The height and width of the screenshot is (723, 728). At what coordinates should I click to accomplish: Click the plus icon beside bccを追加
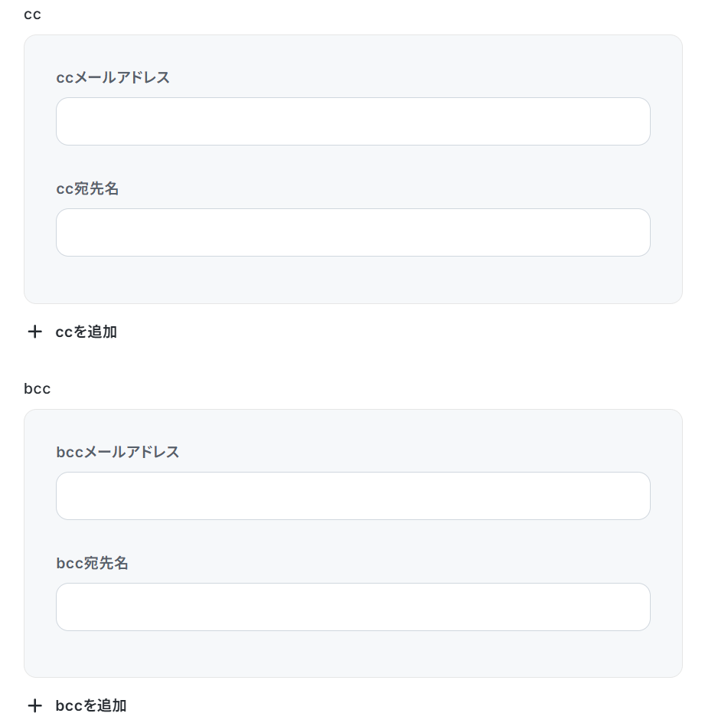click(34, 706)
